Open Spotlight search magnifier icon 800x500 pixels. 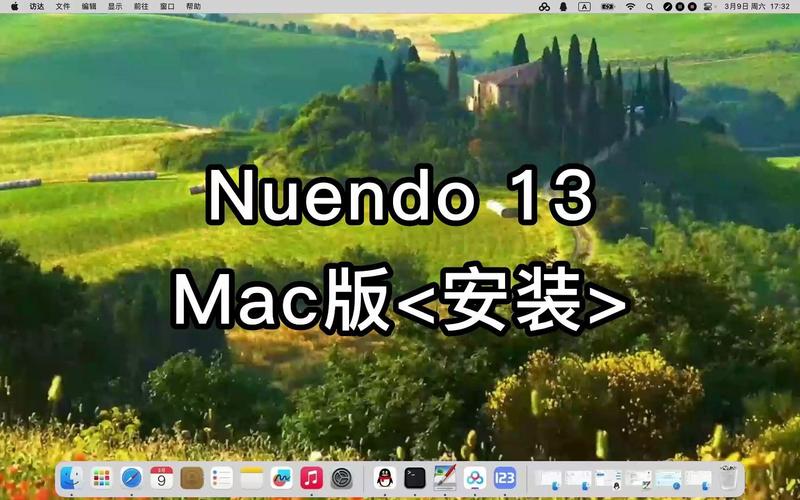[x=649, y=7]
